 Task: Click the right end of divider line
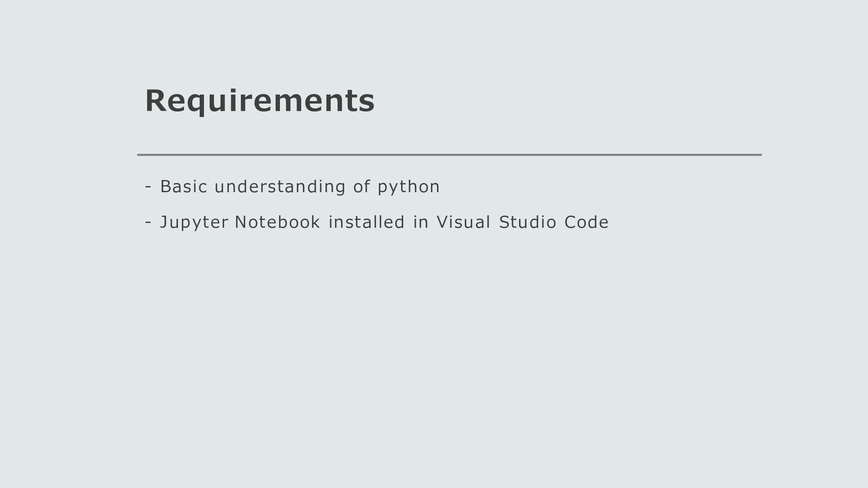coord(759,155)
